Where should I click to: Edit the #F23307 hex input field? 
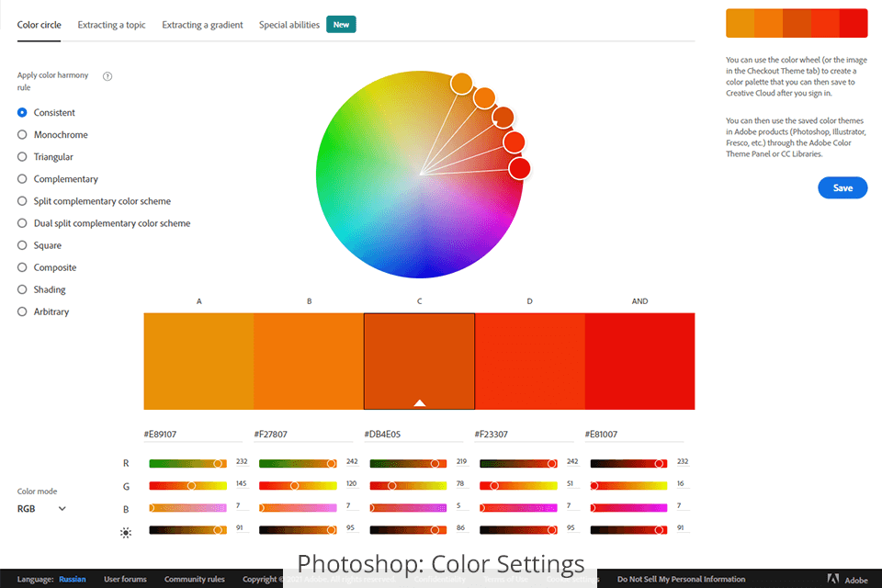point(524,435)
